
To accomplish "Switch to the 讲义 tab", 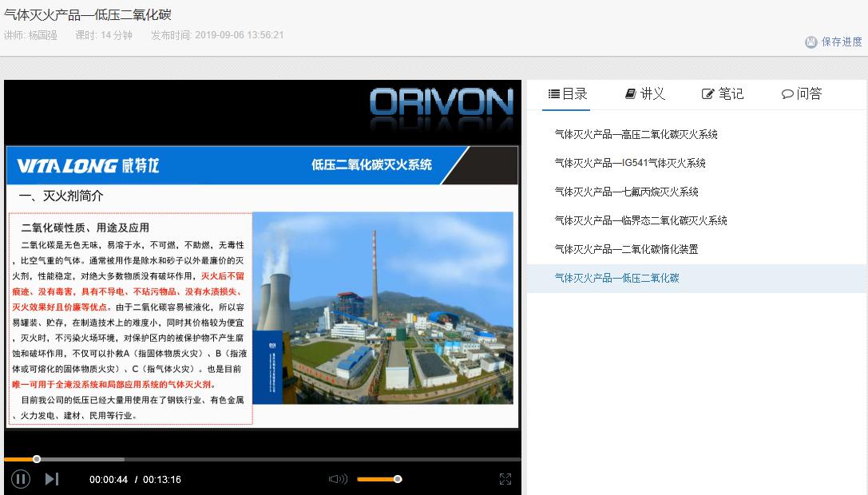I will tap(646, 93).
